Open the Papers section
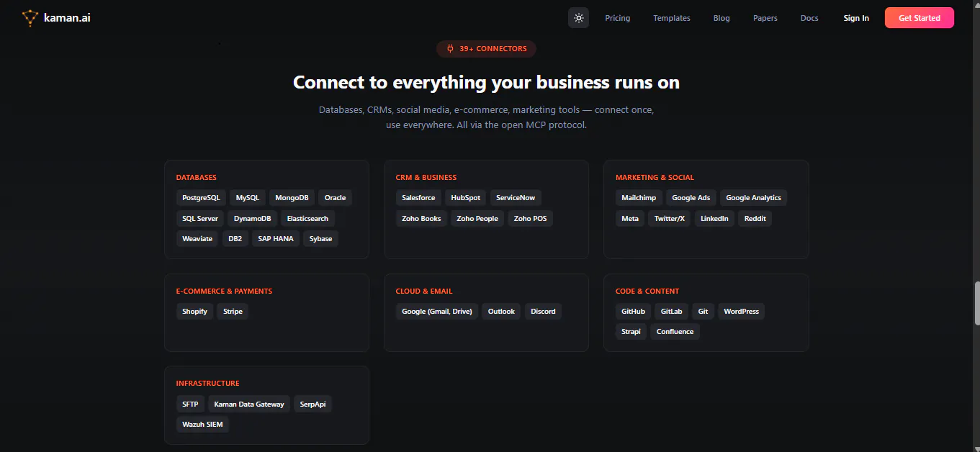Screen dimensions: 980x452 (765, 18)
